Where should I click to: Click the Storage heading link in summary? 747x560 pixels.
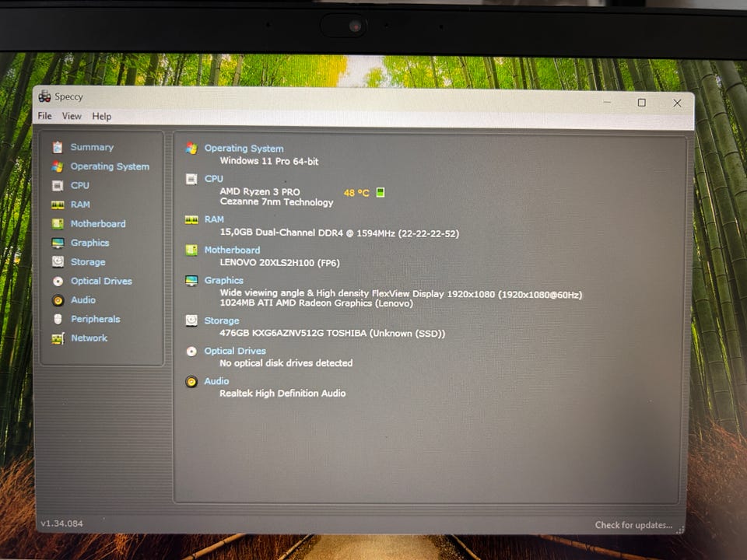222,320
